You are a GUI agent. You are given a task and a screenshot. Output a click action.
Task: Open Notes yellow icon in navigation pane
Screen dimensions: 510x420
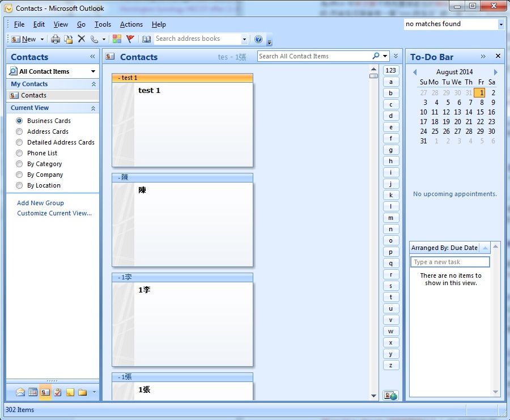tap(70, 393)
